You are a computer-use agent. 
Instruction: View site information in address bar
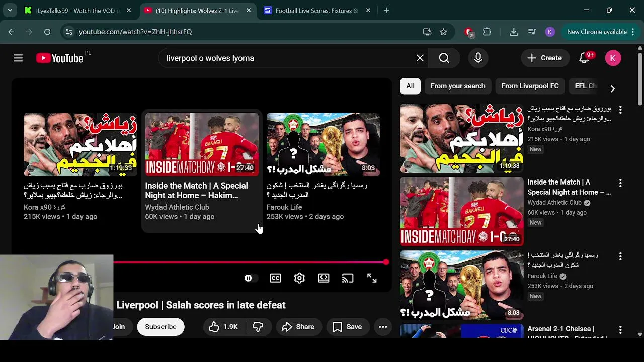coord(69,32)
